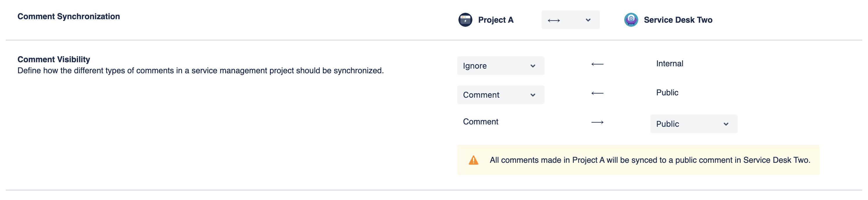This screenshot has width=868, height=200.
Task: Click the bidirectional sync arrow icon
Action: click(554, 21)
